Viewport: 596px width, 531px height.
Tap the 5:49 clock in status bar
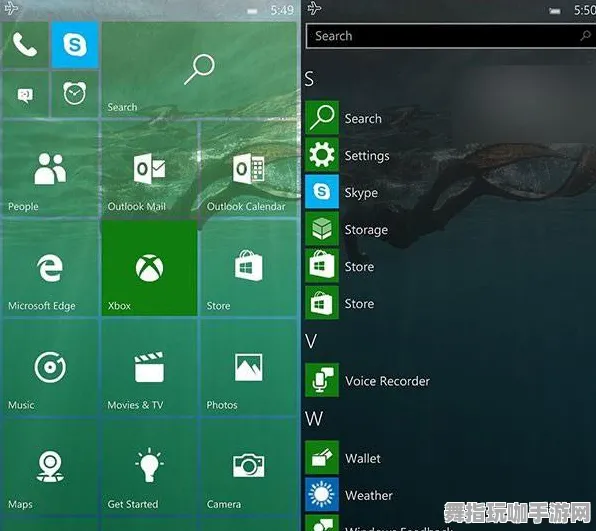pos(282,10)
